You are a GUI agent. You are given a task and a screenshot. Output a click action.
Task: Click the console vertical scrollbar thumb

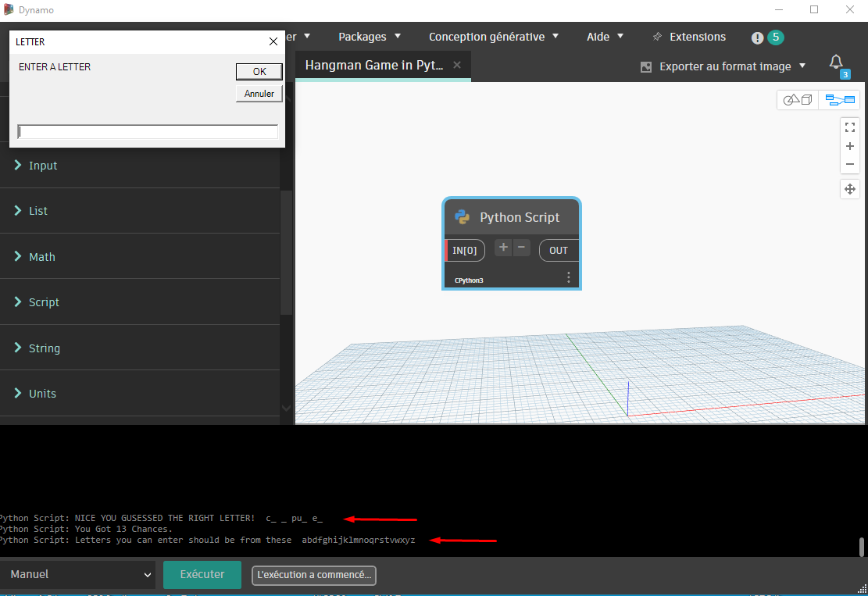[x=861, y=547]
